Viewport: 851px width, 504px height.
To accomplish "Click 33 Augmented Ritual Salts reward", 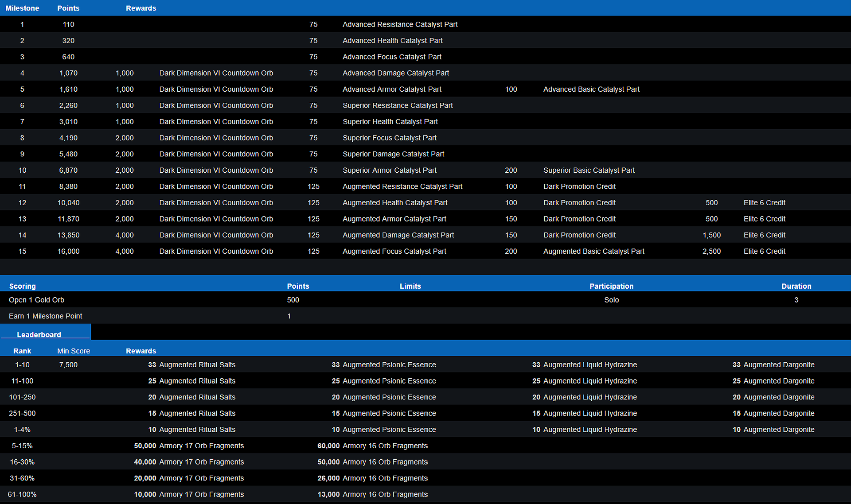I will (192, 364).
